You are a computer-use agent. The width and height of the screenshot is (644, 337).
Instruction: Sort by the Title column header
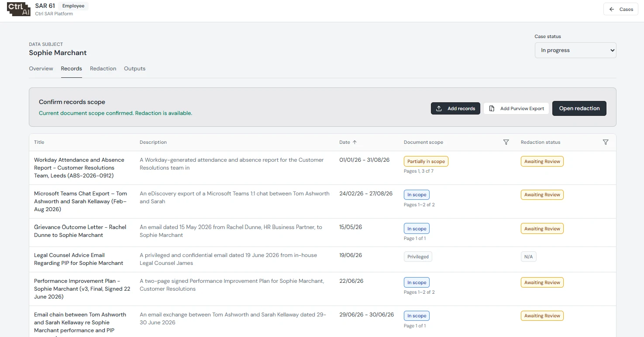(x=39, y=142)
